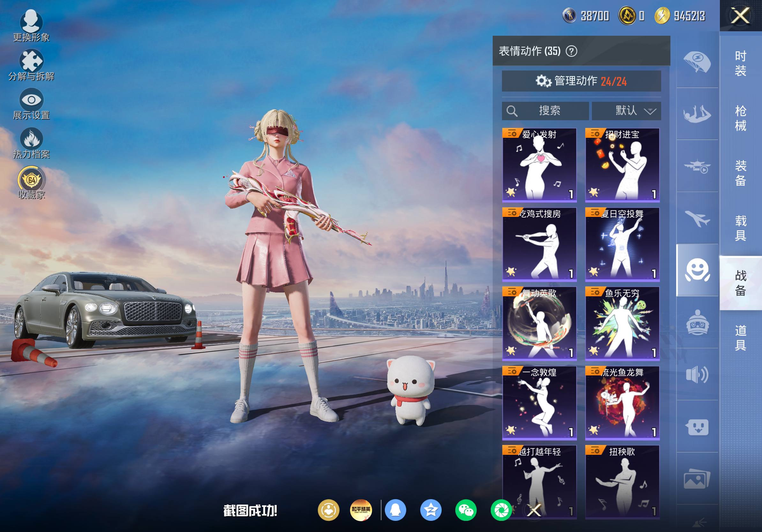
Task: Dismiss the screenshot share bar X
Action: pos(534,510)
